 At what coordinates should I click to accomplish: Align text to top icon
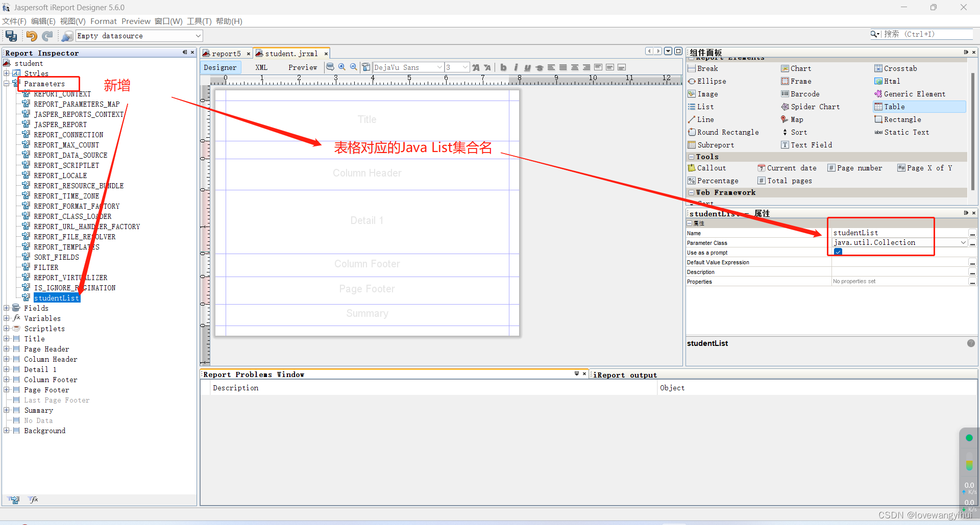point(598,67)
